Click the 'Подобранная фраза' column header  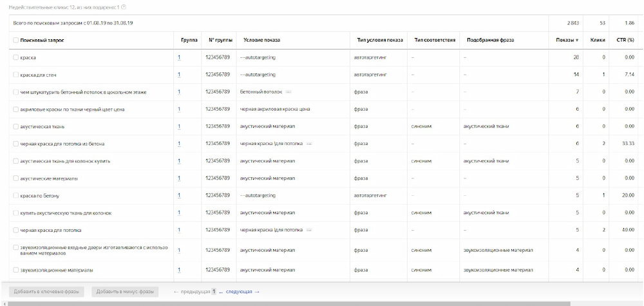point(490,40)
